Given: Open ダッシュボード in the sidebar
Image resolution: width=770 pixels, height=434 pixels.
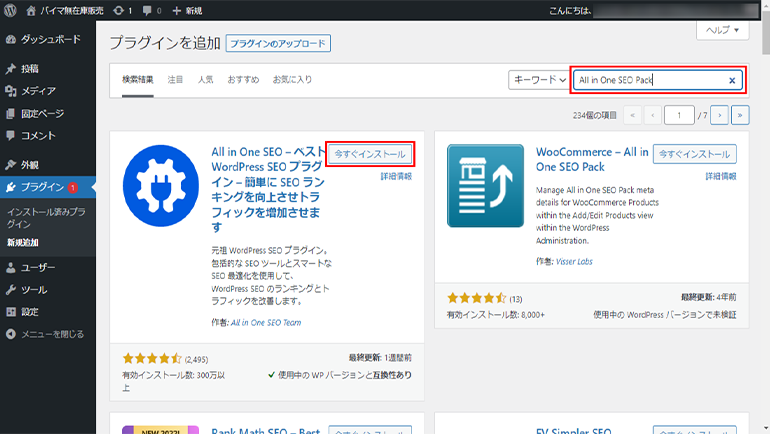Looking at the screenshot, I should (48, 39).
